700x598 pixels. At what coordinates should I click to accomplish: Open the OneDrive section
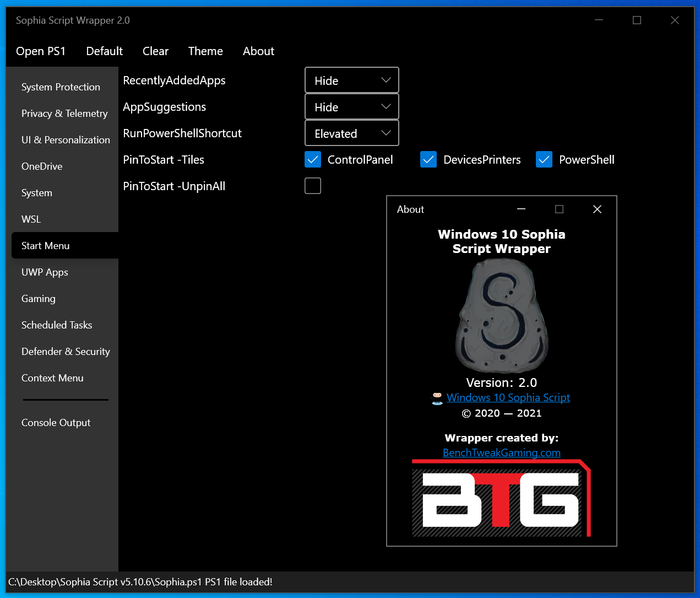(x=65, y=166)
